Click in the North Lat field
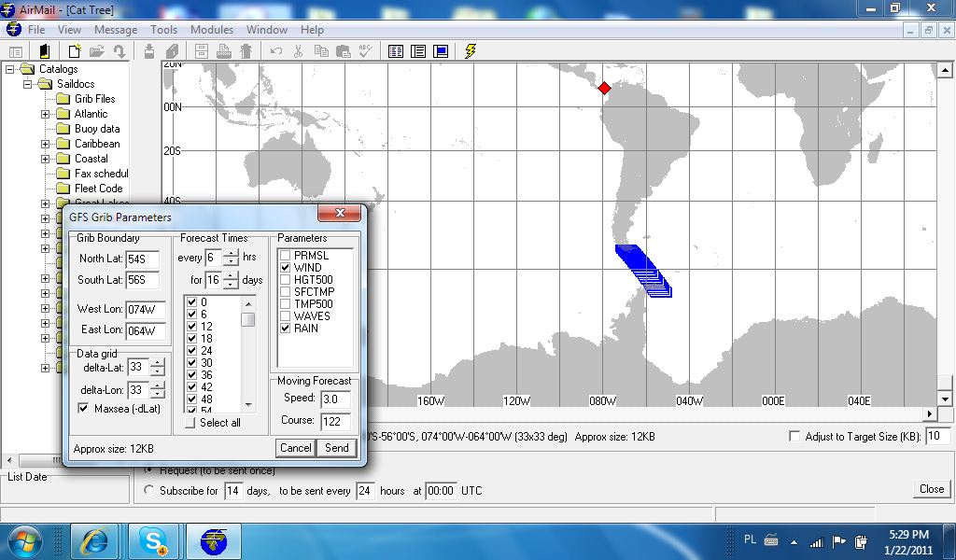This screenshot has height=560, width=956. coord(142,259)
